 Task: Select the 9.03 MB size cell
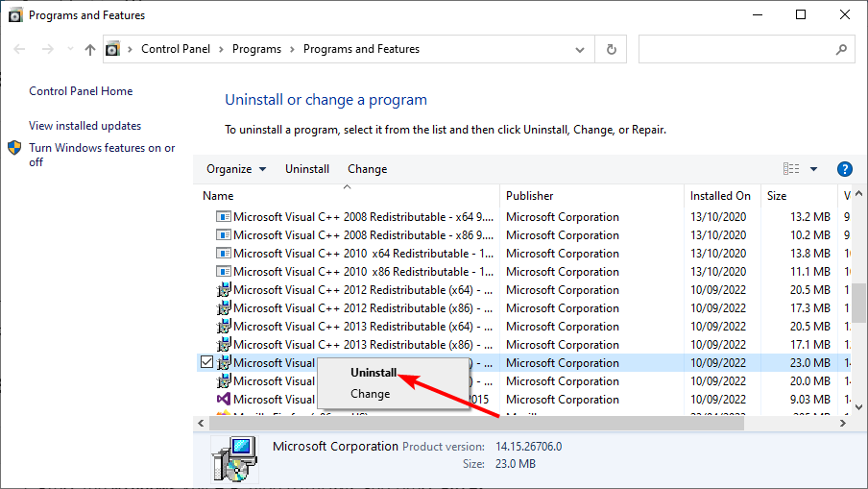click(x=809, y=400)
